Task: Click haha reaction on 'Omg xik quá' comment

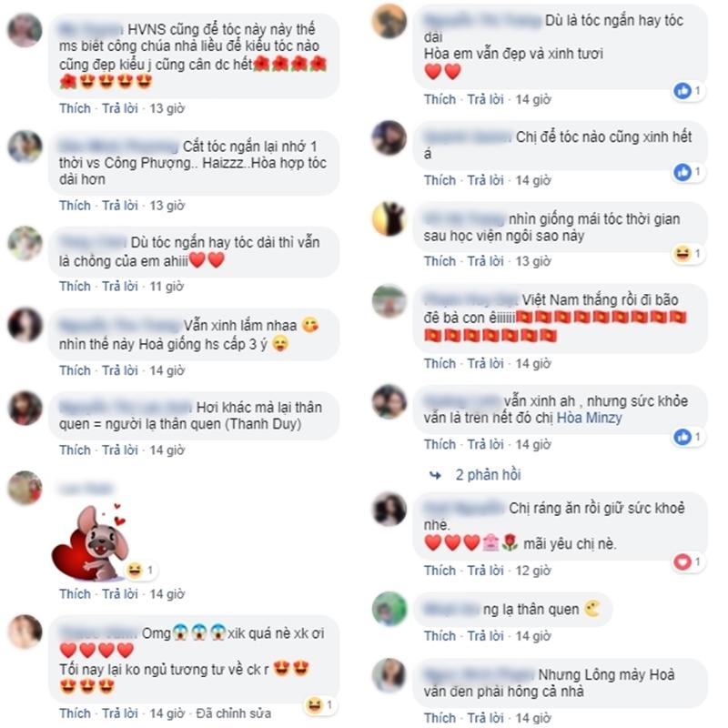Action: tap(314, 705)
